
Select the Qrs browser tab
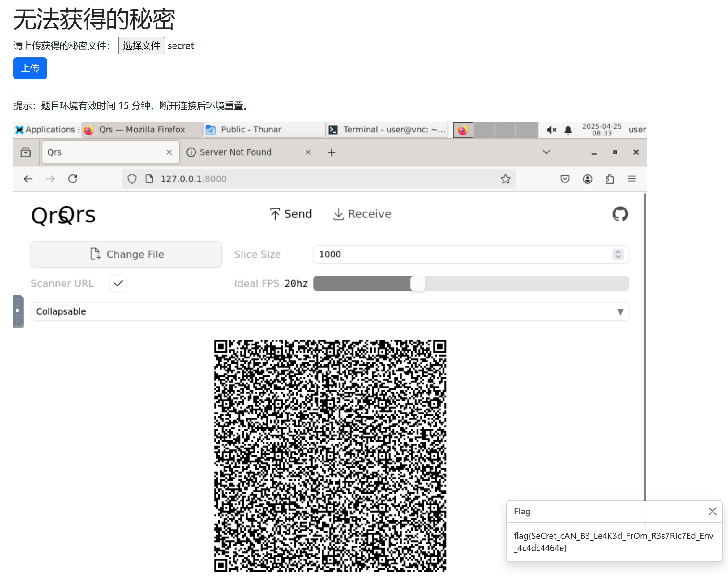[110, 152]
